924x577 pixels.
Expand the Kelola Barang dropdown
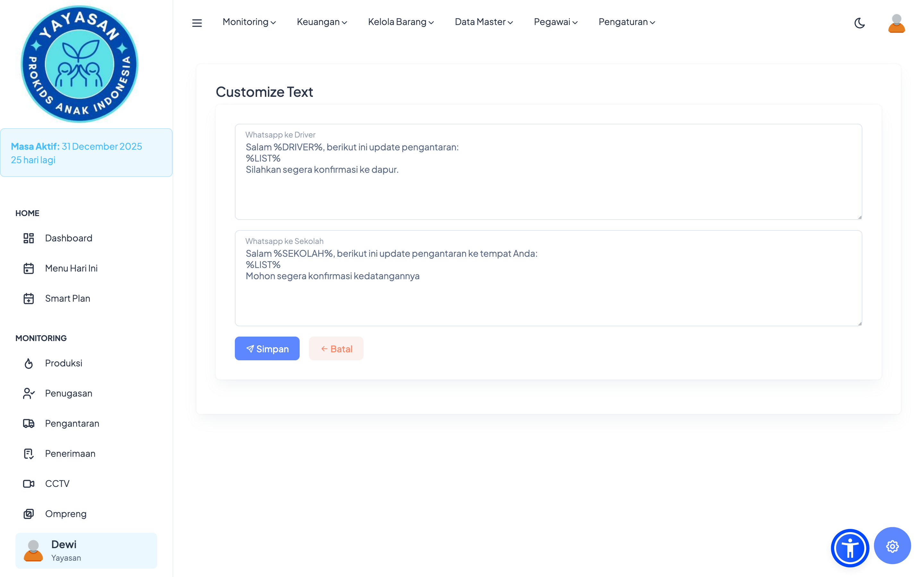tap(400, 22)
